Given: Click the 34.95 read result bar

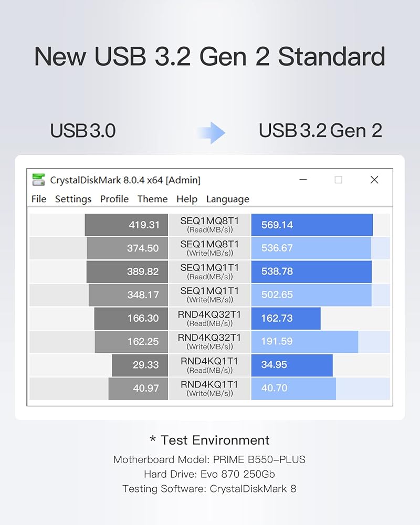Looking at the screenshot, I should click(x=292, y=365).
